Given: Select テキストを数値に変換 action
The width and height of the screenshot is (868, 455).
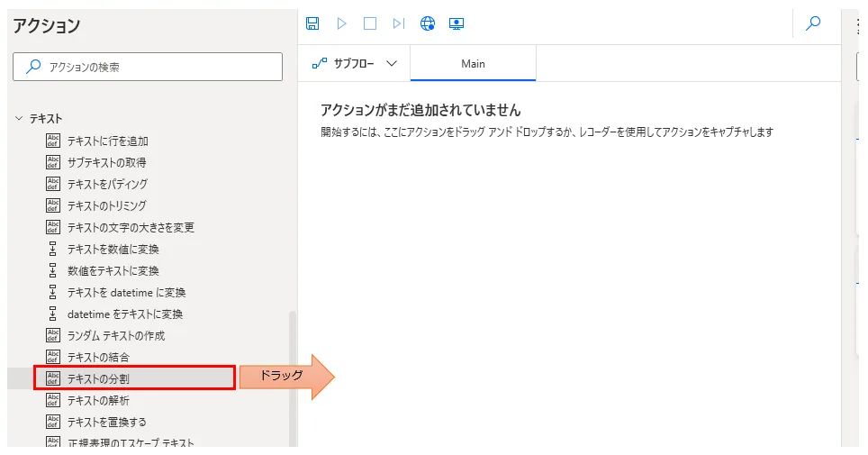Looking at the screenshot, I should point(113,249).
